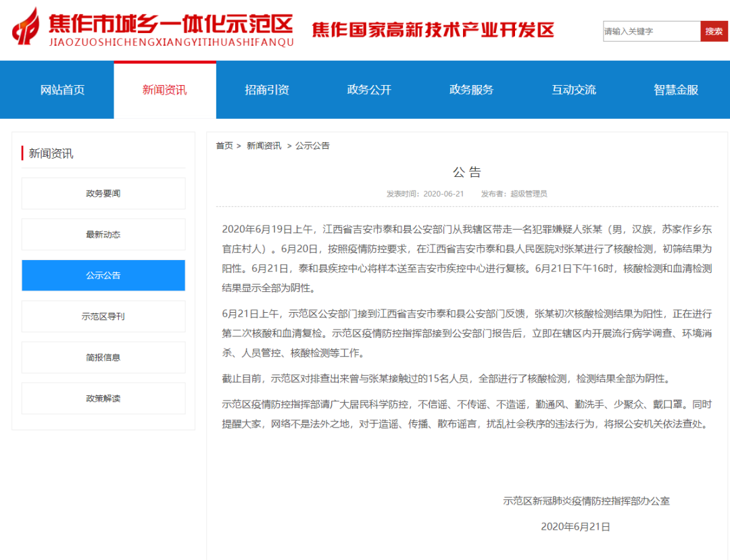Click the article title 公告
730x560 pixels.
click(x=467, y=172)
